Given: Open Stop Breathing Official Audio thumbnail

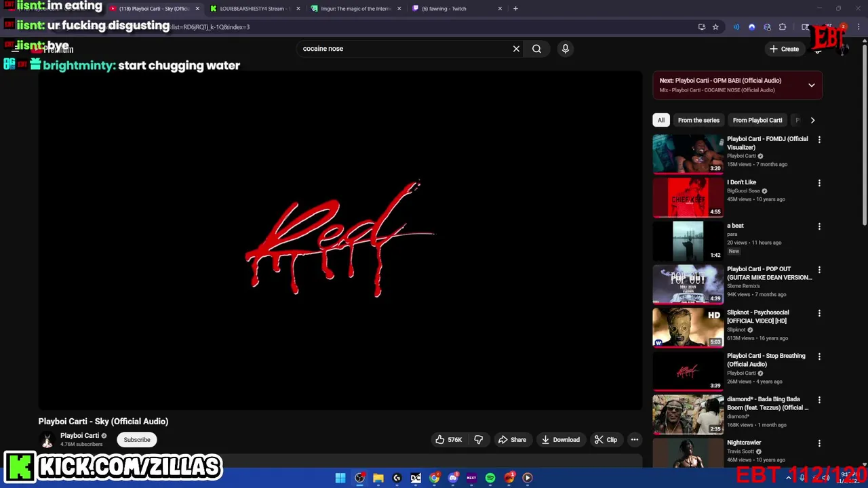Looking at the screenshot, I should point(688,371).
